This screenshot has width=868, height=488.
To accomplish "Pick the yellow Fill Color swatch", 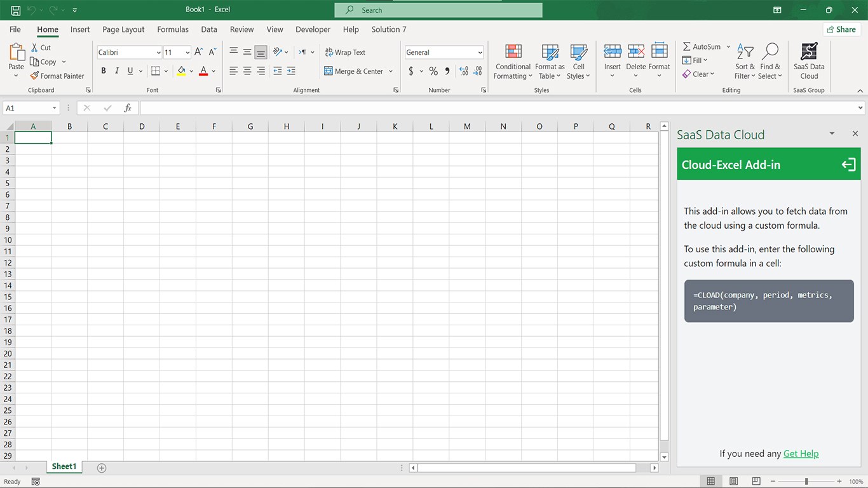I will click(181, 71).
